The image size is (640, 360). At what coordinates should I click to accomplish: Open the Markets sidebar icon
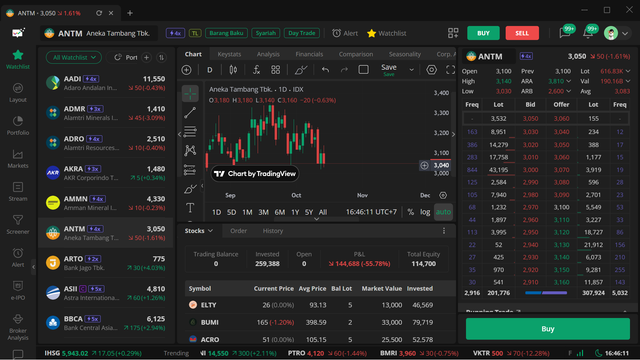click(x=18, y=159)
